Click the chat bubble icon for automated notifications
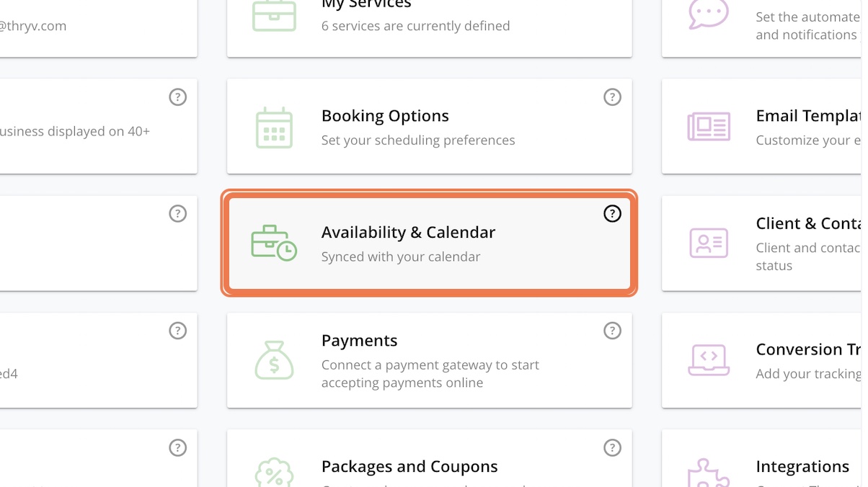This screenshot has height=487, width=868. [709, 13]
